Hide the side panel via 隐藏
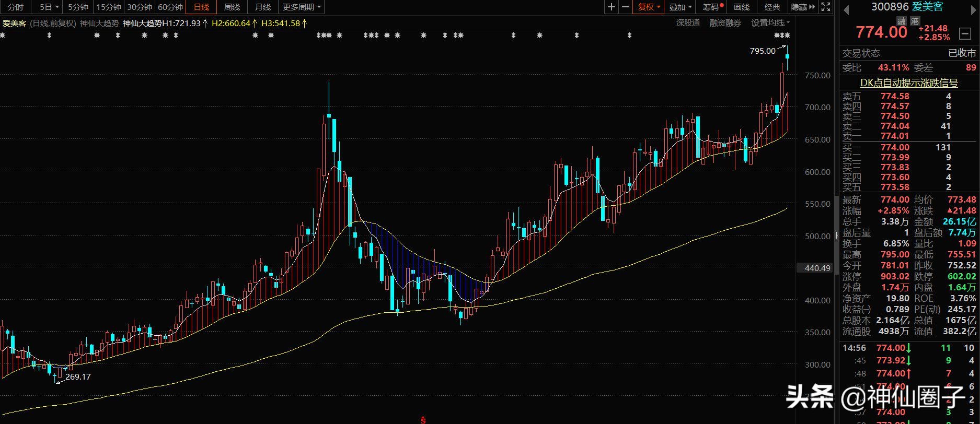The width and height of the screenshot is (980, 424). [802, 7]
